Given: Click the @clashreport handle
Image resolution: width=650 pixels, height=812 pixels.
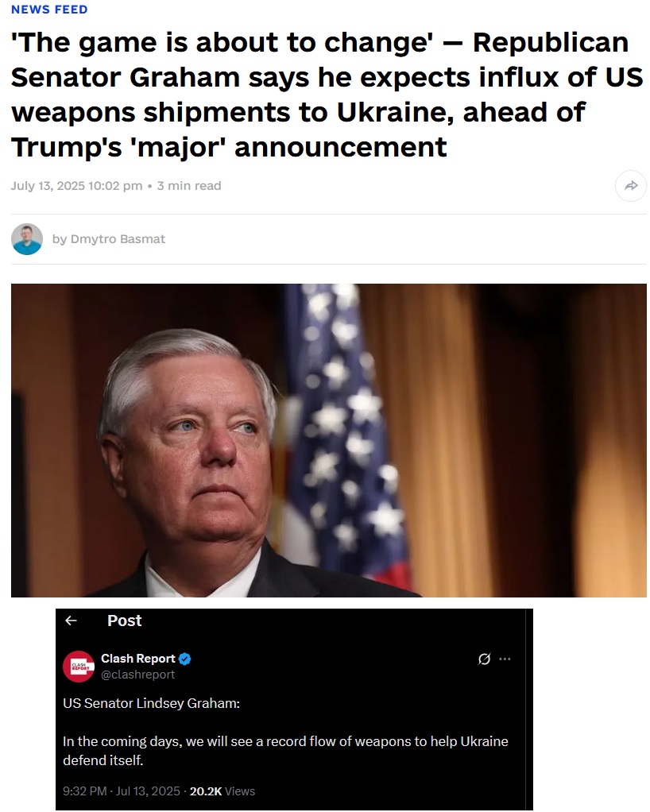Looking at the screenshot, I should coord(137,675).
